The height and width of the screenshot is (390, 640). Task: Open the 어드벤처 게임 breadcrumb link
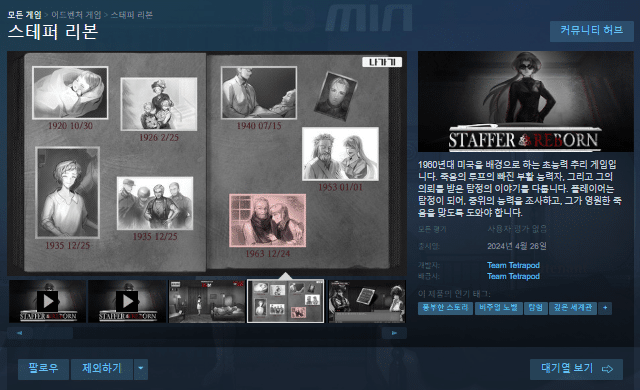click(x=76, y=15)
